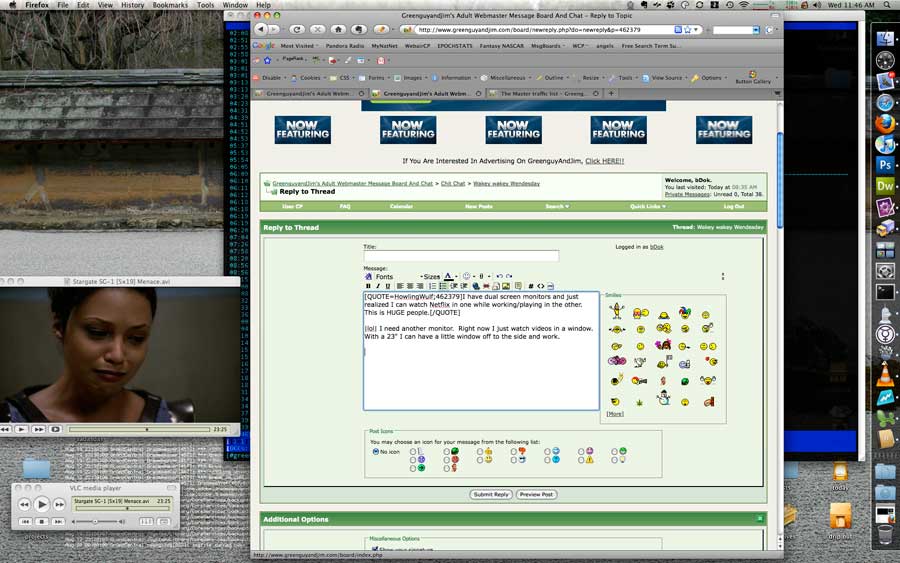
Task: Select the first post icon radio button after 'No icon'
Action: (414, 451)
